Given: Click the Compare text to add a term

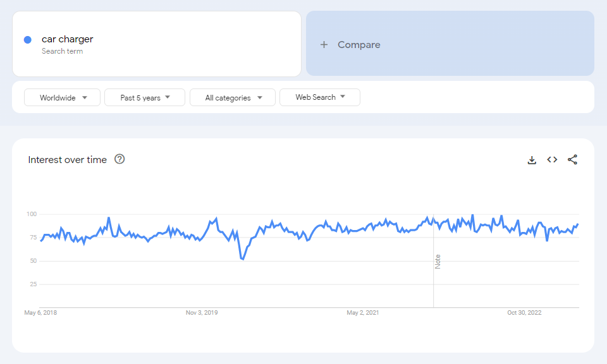Looking at the screenshot, I should [x=359, y=45].
